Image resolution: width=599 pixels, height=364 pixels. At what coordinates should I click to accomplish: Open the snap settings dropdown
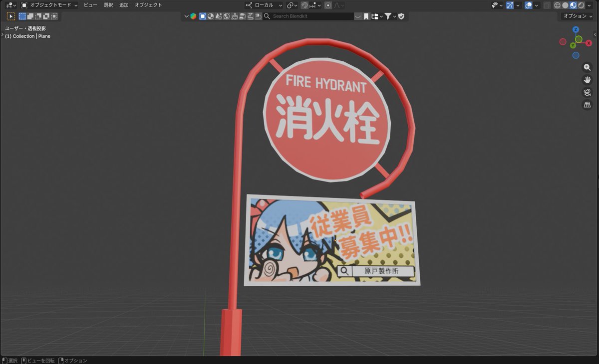[x=314, y=5]
